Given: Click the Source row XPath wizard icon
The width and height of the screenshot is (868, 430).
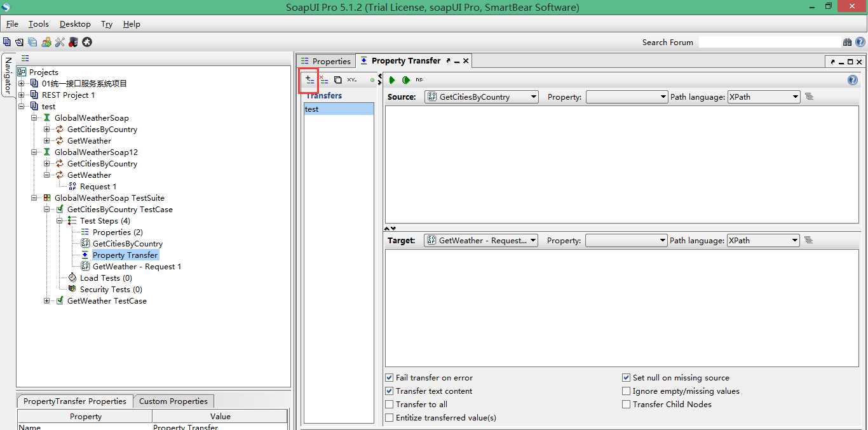Looking at the screenshot, I should [x=809, y=97].
